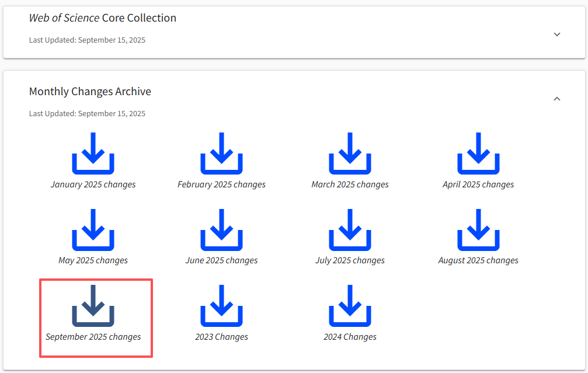Click the August 2025 changes download icon
Screen dimensions: 588x373
click(478, 230)
